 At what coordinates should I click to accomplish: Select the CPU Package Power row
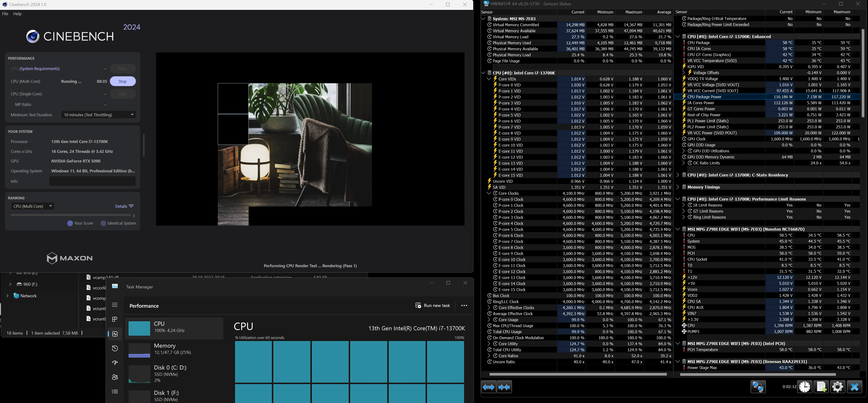(767, 97)
